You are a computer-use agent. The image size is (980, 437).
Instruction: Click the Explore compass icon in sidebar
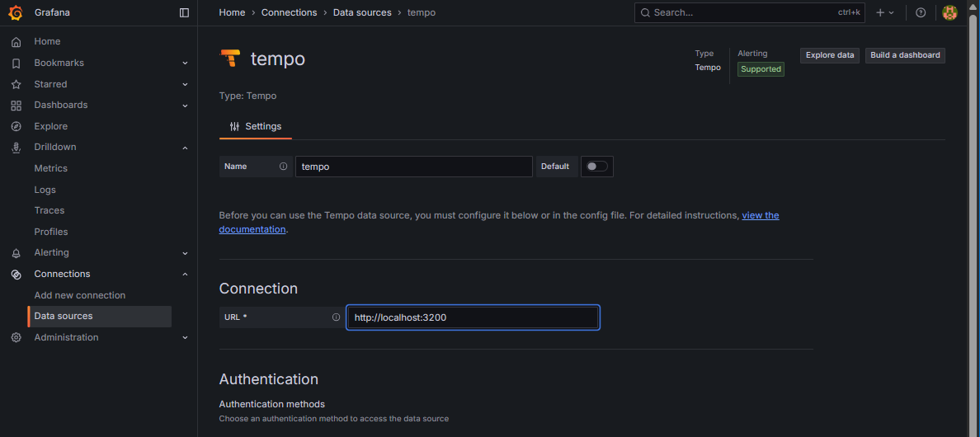pyautogui.click(x=16, y=126)
